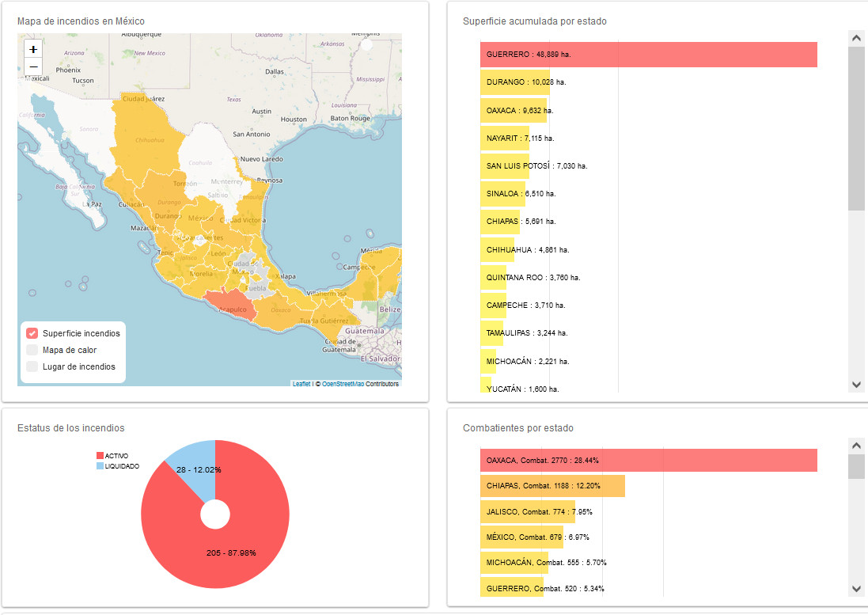
Task: Enable the Mapa de calor layer
Action: (x=32, y=350)
